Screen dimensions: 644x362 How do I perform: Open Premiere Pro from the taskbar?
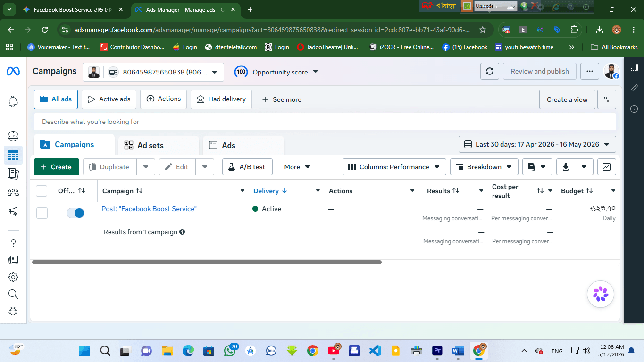437,351
